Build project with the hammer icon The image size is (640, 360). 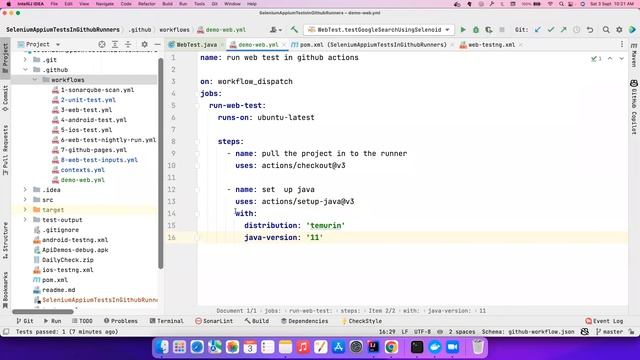(294, 30)
